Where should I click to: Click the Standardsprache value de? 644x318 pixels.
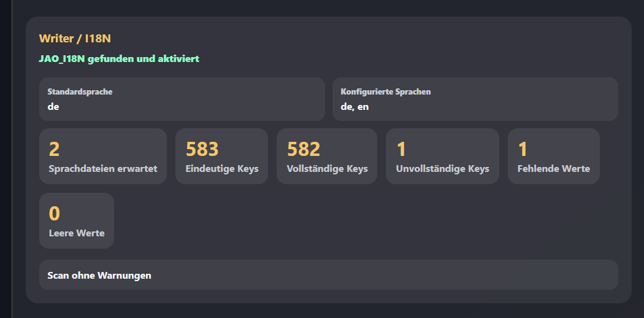coord(53,107)
